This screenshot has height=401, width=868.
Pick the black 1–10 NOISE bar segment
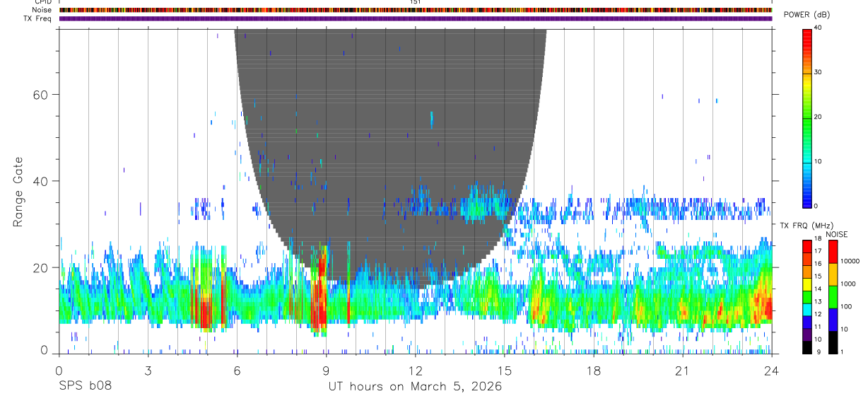click(833, 342)
